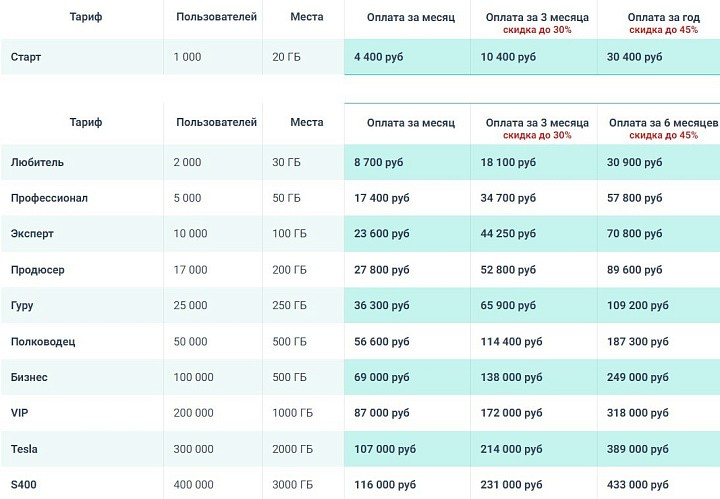The width and height of the screenshot is (720, 499).
Task: Click the 23 600 руб Эксперт price
Action: click(382, 234)
